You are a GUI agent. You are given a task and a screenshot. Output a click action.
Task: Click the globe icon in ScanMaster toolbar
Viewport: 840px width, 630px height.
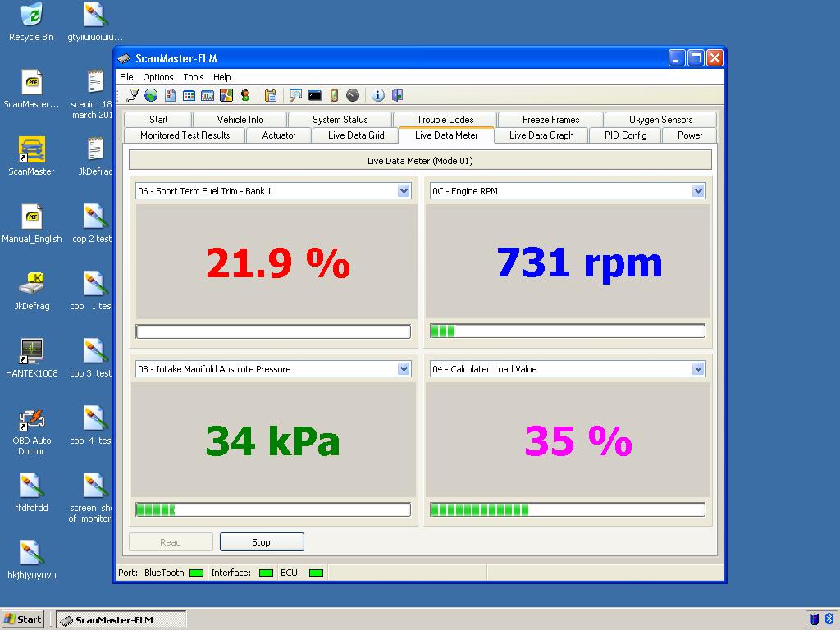pyautogui.click(x=151, y=95)
